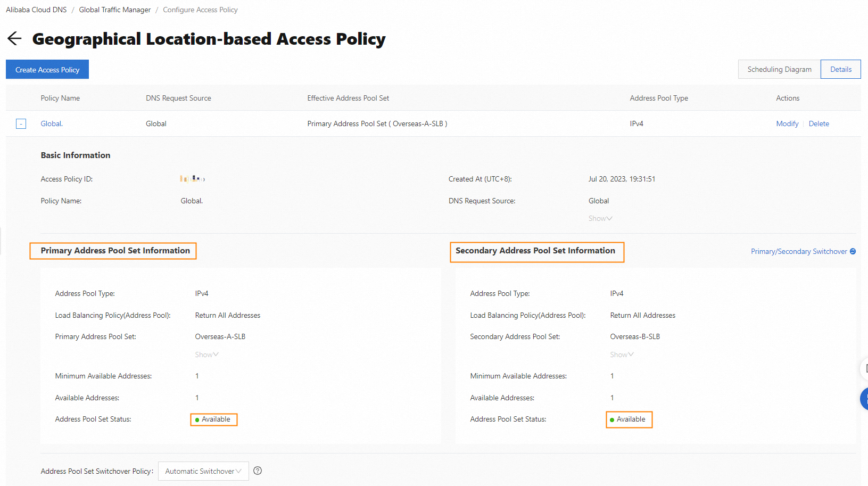Open the Automatic Switchover dropdown
This screenshot has height=486, width=868.
pyautogui.click(x=203, y=471)
